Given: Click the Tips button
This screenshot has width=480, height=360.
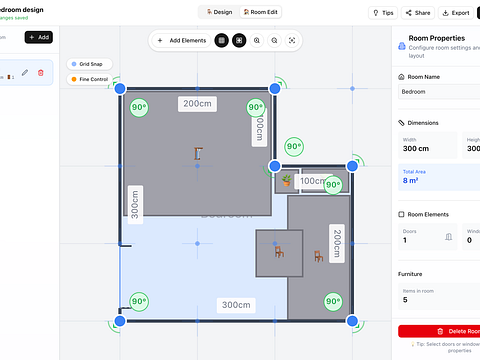Looking at the screenshot, I should coord(383,13).
